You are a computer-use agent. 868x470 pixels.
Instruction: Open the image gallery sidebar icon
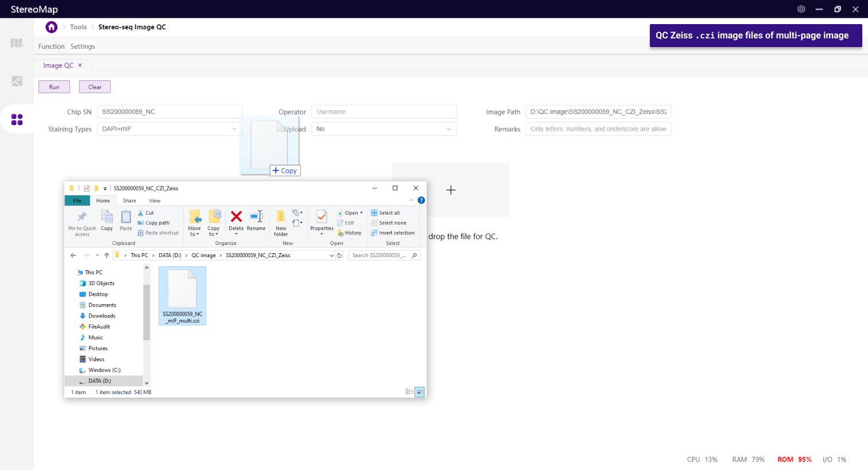pos(17,81)
